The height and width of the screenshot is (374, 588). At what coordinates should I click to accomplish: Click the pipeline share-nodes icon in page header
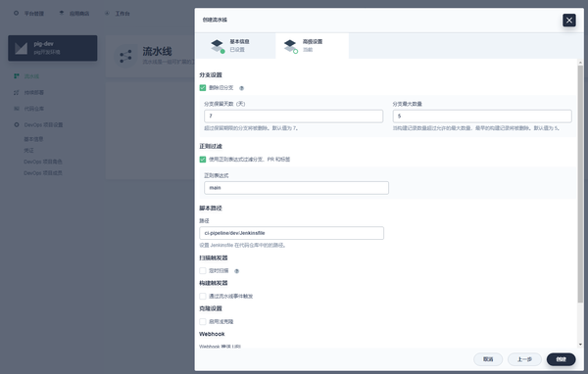tap(125, 56)
